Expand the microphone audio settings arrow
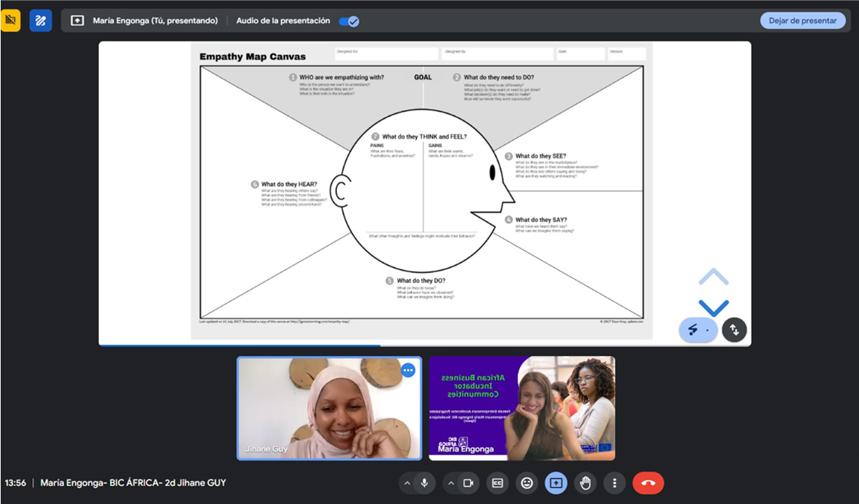This screenshot has height=504, width=859. click(x=406, y=483)
